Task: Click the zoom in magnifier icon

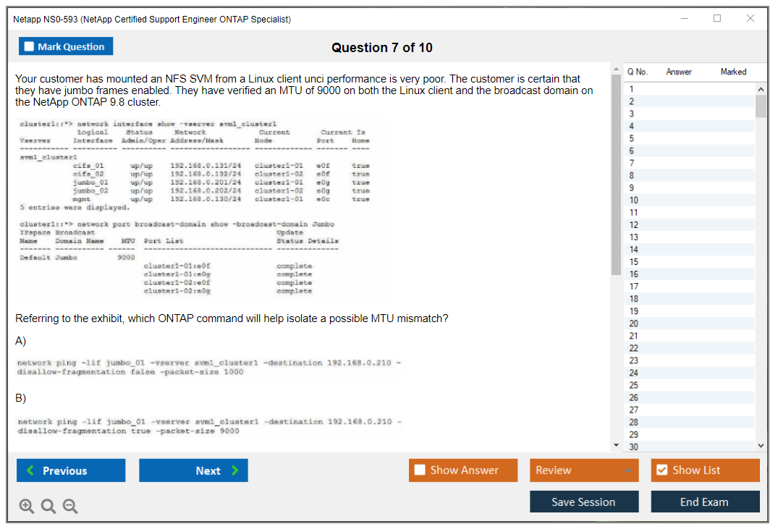Action: click(26, 507)
